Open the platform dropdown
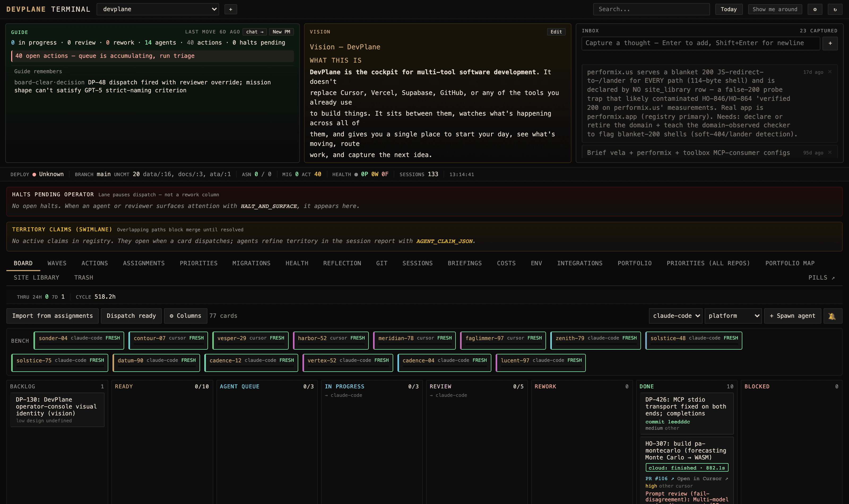 733,316
